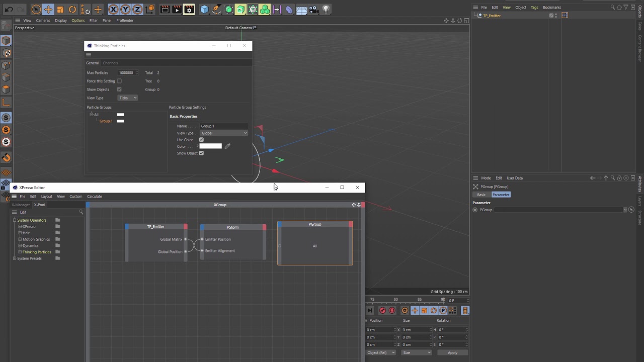Toggle Autokeying red circle icon
This screenshot has width=644, height=362.
coord(392,310)
